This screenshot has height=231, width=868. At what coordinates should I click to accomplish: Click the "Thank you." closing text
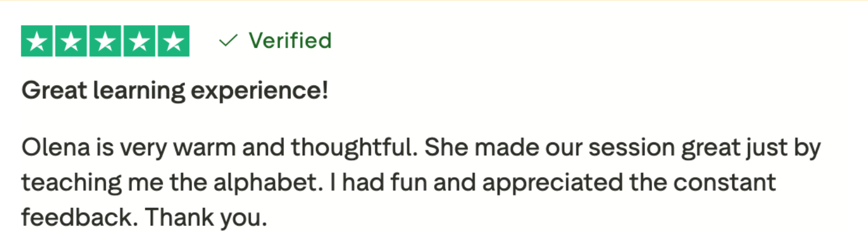coord(206,218)
